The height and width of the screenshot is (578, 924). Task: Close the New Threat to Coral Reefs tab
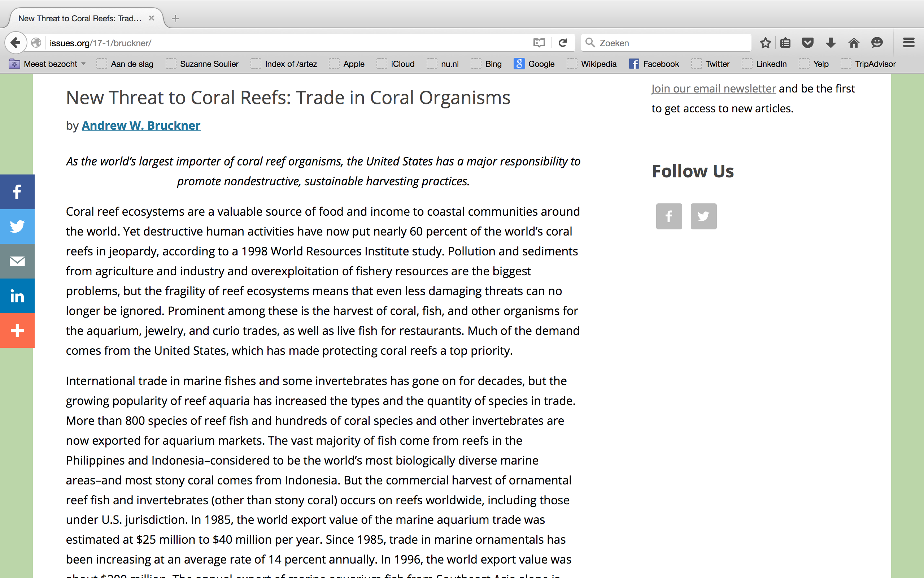(152, 18)
